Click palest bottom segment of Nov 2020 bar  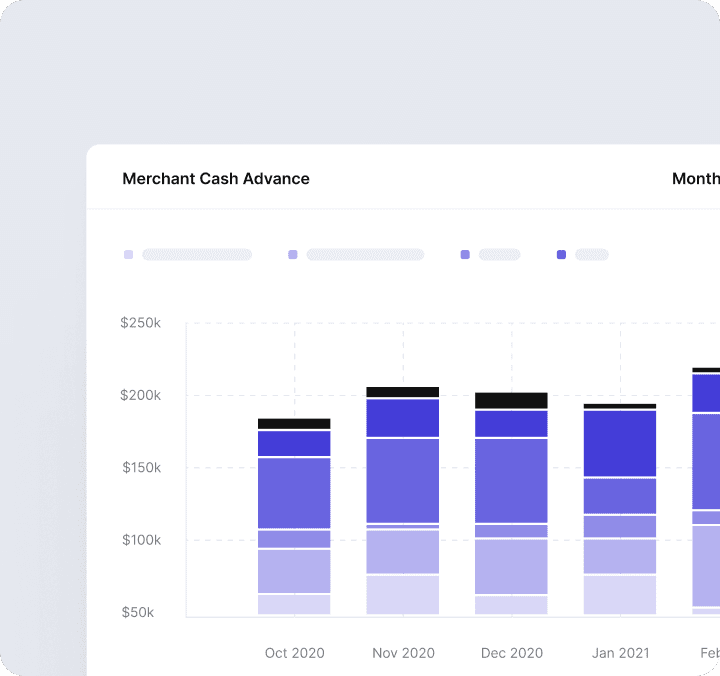pyautogui.click(x=403, y=594)
